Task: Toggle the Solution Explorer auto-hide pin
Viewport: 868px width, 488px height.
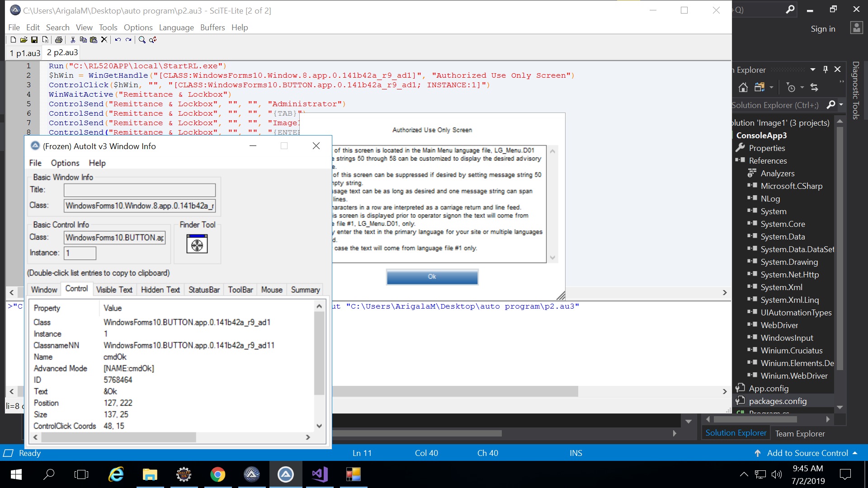Action: (826, 69)
